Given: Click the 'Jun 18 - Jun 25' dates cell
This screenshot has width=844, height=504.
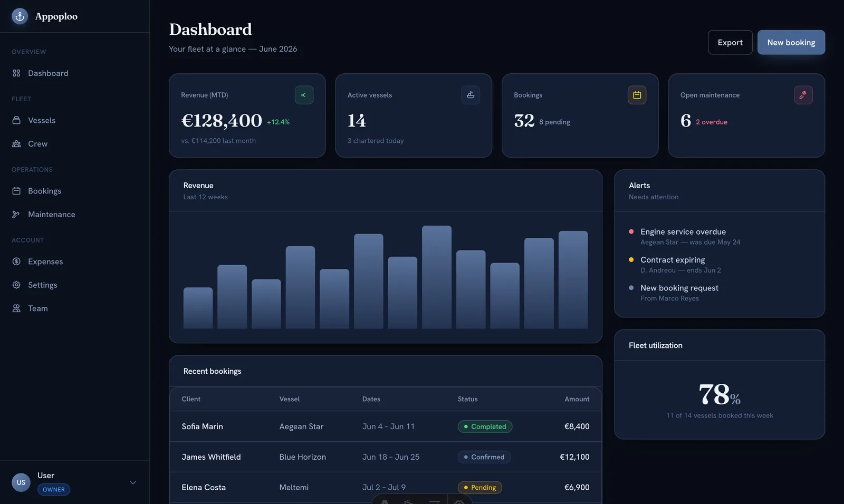Looking at the screenshot, I should (391, 457).
